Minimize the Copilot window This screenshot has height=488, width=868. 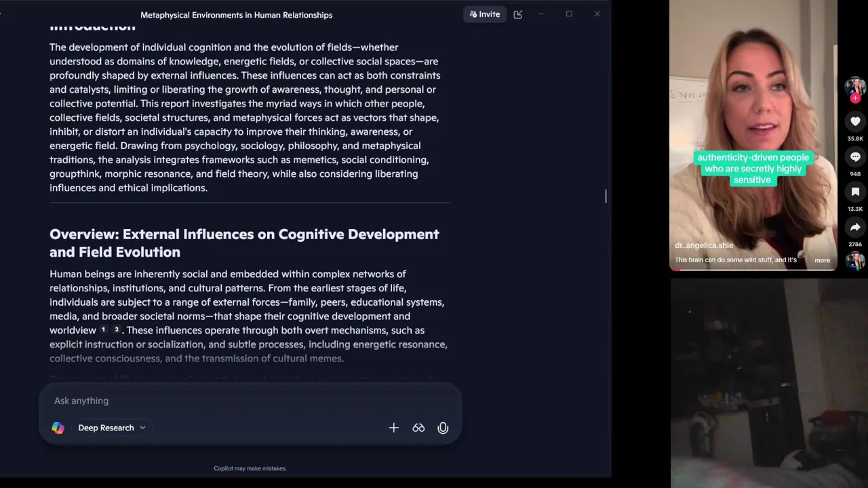[540, 14]
